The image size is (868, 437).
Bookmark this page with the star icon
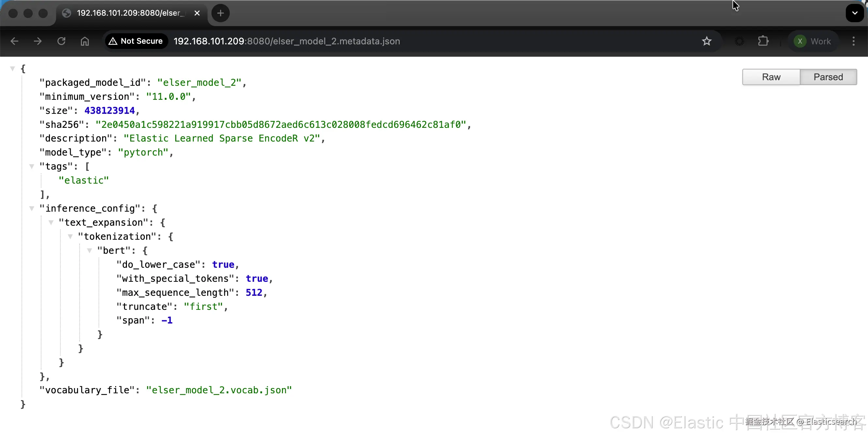[x=706, y=41]
